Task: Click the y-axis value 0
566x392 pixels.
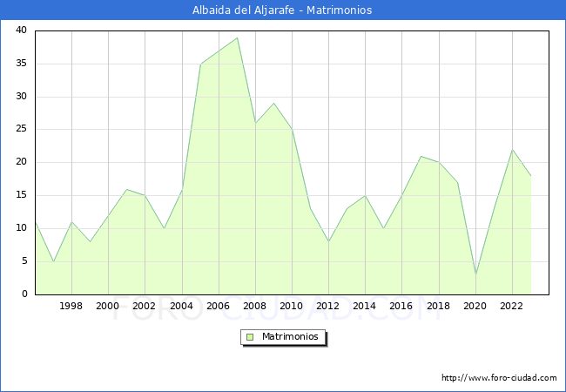Action: tap(24, 294)
